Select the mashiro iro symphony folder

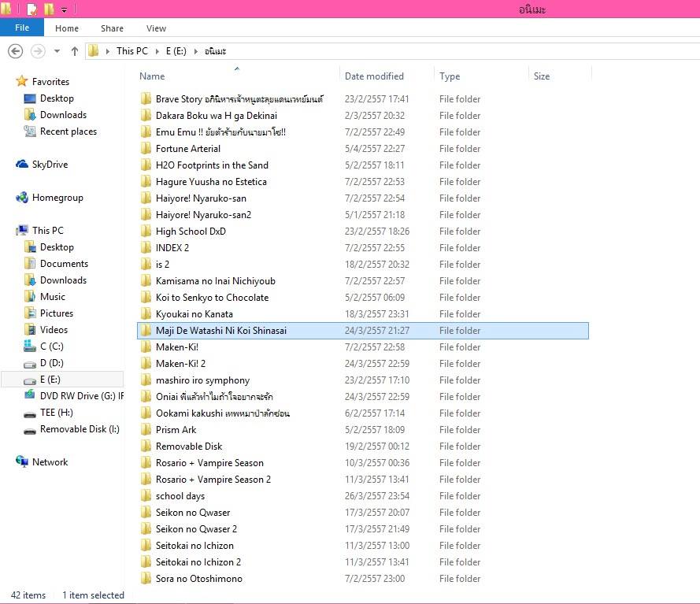202,380
